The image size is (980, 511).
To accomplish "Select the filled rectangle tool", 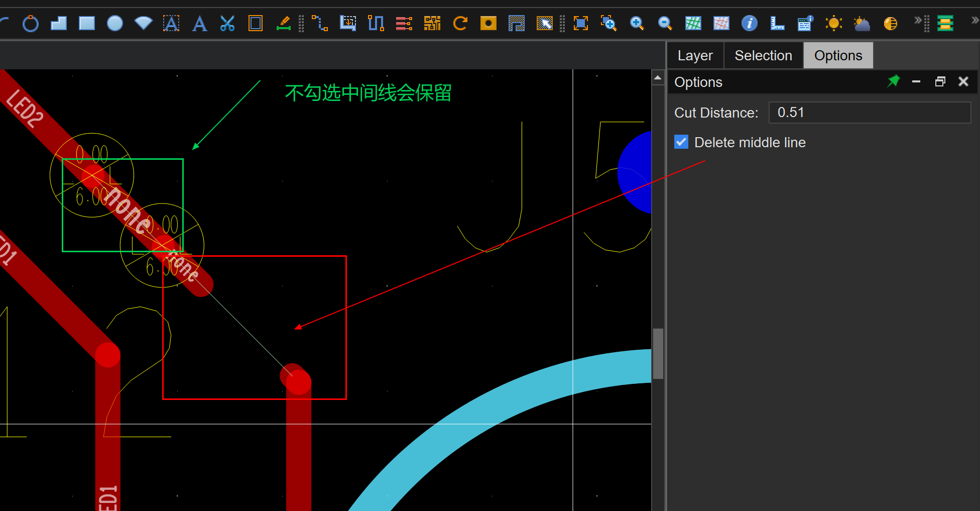I will pos(87,23).
